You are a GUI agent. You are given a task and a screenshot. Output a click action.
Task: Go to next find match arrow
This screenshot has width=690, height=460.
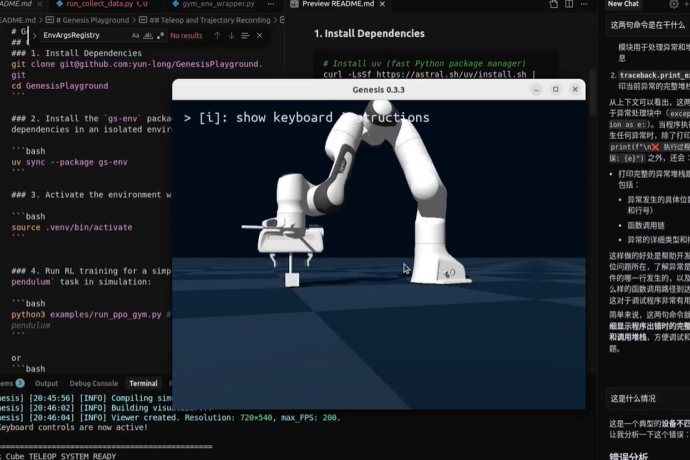click(231, 36)
